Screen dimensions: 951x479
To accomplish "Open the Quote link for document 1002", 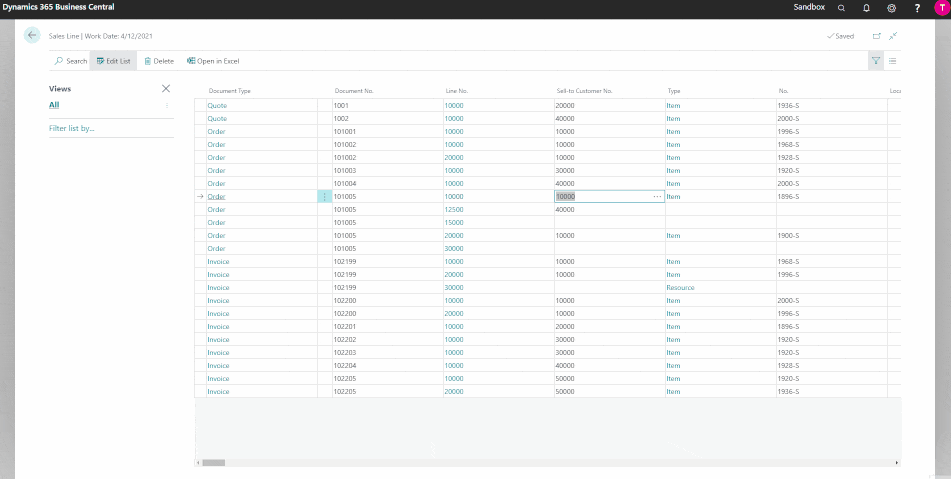I will [217, 119].
